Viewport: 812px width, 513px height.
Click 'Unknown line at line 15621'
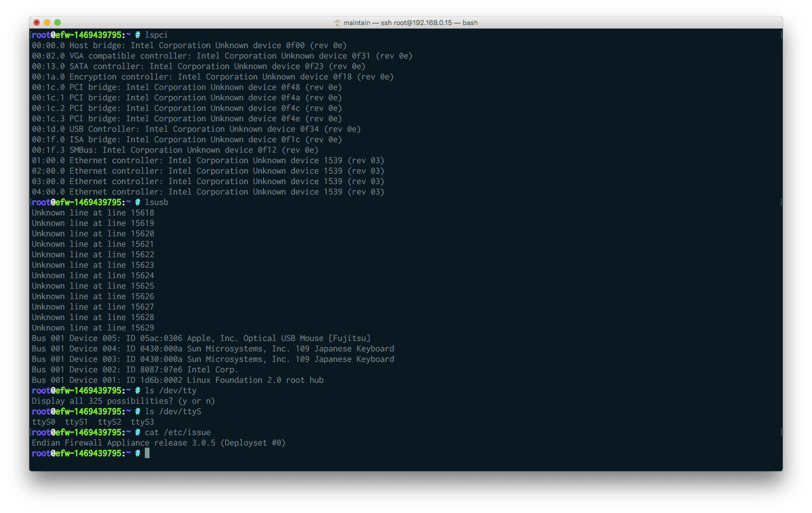[x=93, y=244]
